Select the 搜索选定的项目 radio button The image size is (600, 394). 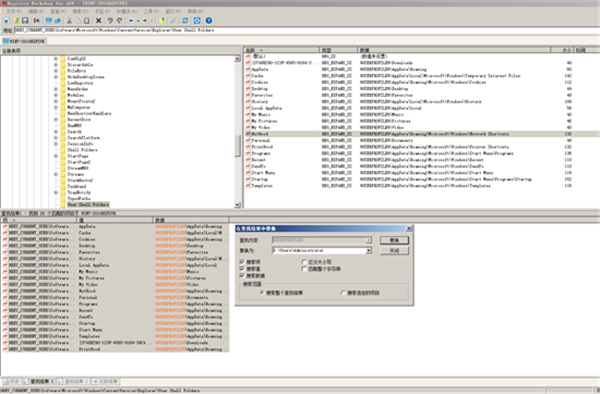(x=343, y=293)
